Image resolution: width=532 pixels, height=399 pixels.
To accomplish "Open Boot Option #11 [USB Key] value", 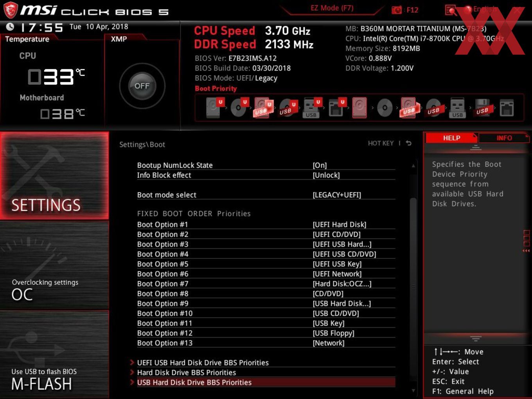I will (x=329, y=323).
